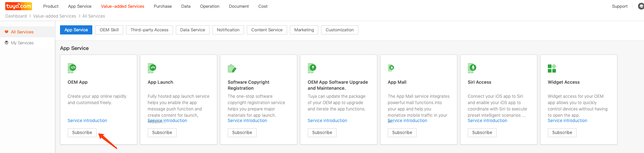Go to Value-added Services breadcrumb
This screenshot has height=153, width=644.
[x=54, y=16]
